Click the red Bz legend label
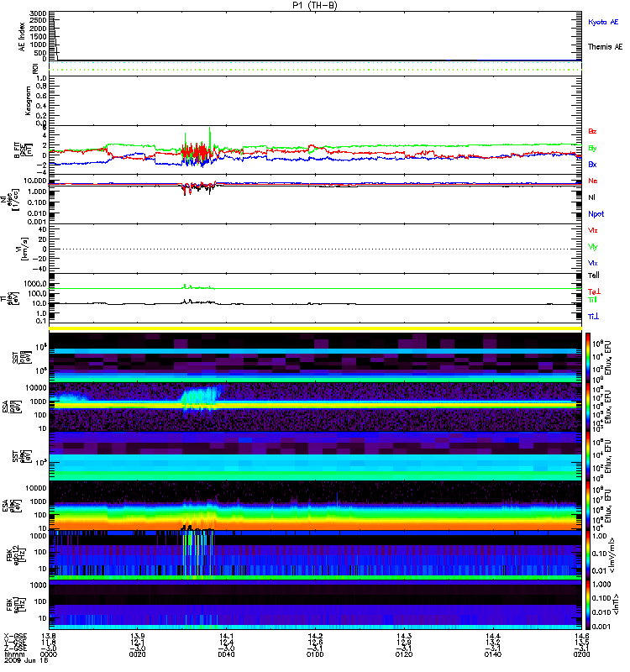Screen dimensions: 630x672 [x=592, y=131]
